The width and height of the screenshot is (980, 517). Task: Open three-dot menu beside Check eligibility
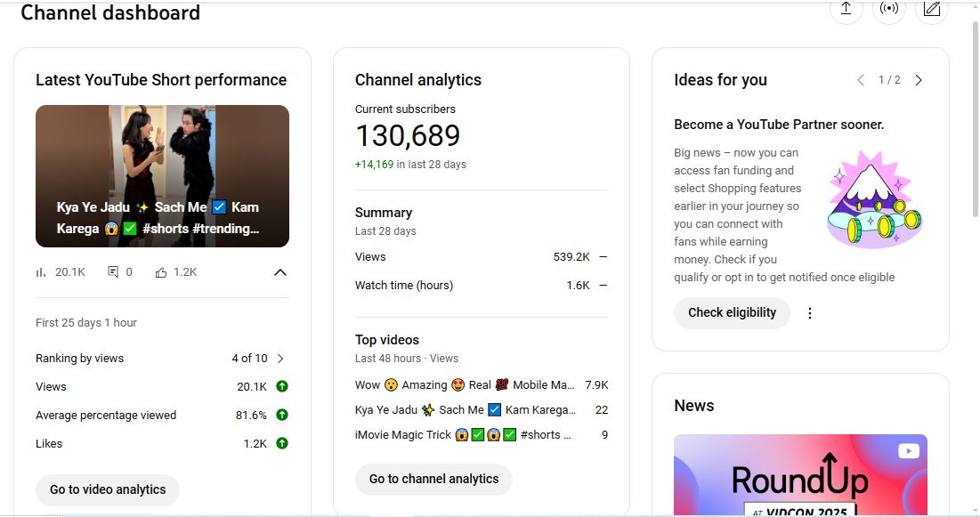pos(810,313)
